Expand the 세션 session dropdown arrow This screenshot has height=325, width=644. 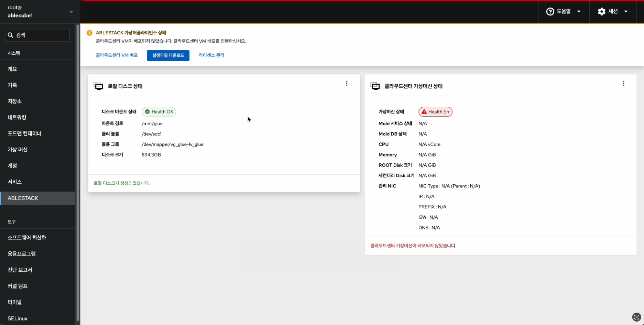coord(626,12)
